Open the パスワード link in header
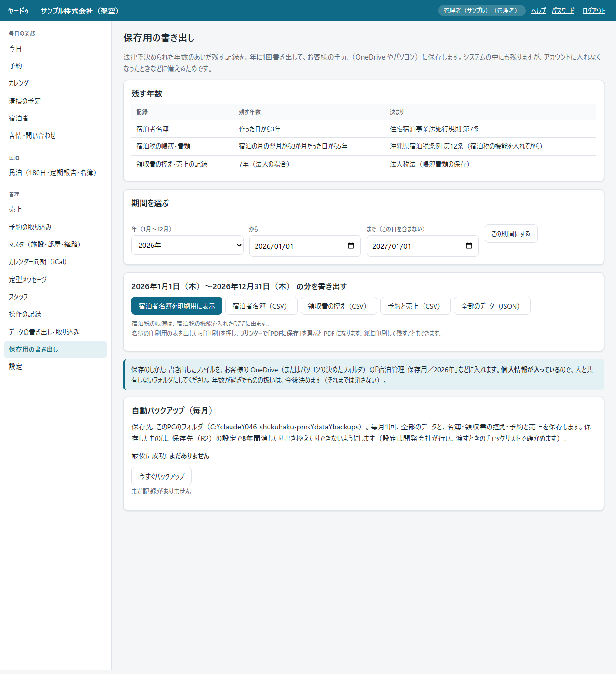 pyautogui.click(x=563, y=11)
